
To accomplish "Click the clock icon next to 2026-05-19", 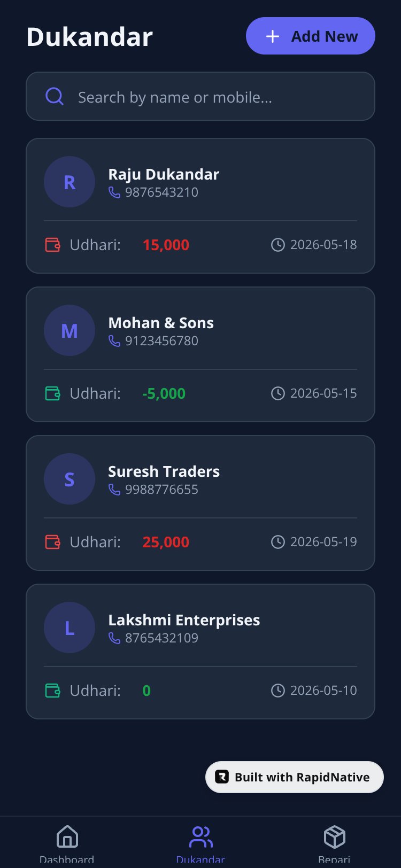I will 278,542.
